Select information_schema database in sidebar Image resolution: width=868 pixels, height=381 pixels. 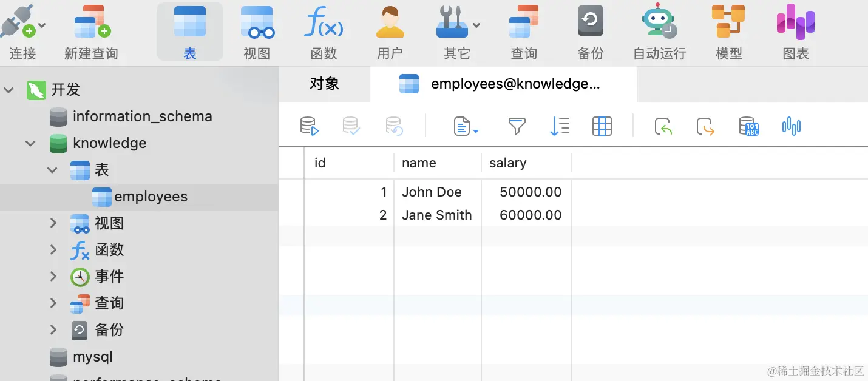pos(143,116)
